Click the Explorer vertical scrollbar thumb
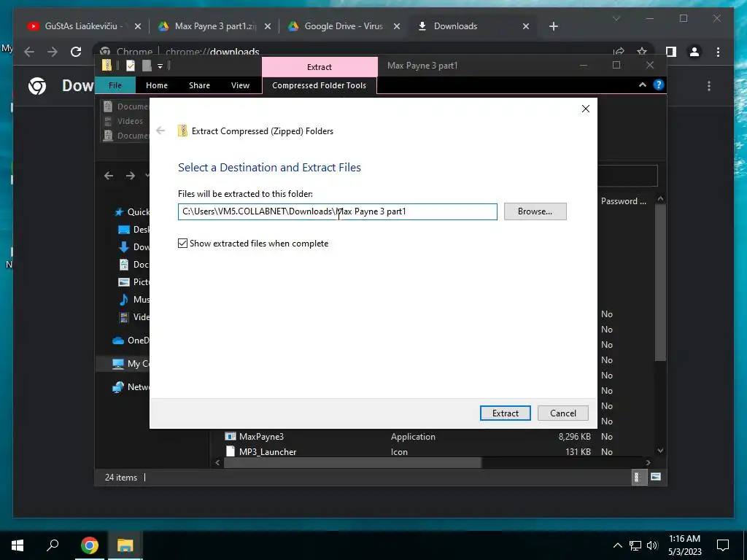The width and height of the screenshot is (747, 560). (x=659, y=282)
